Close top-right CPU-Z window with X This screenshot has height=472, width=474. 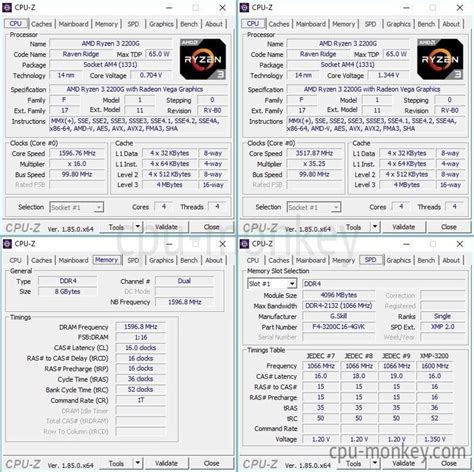(460, 8)
